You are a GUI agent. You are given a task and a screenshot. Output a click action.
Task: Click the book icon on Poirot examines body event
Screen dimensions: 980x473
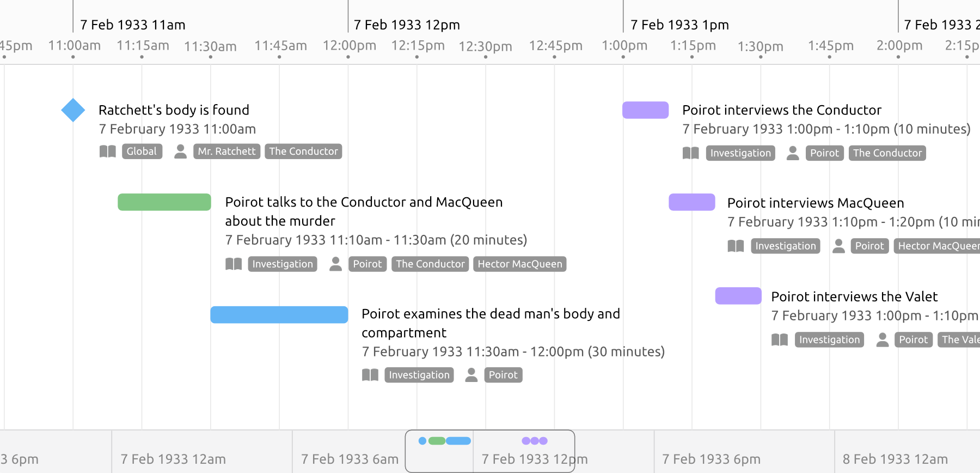[370, 375]
